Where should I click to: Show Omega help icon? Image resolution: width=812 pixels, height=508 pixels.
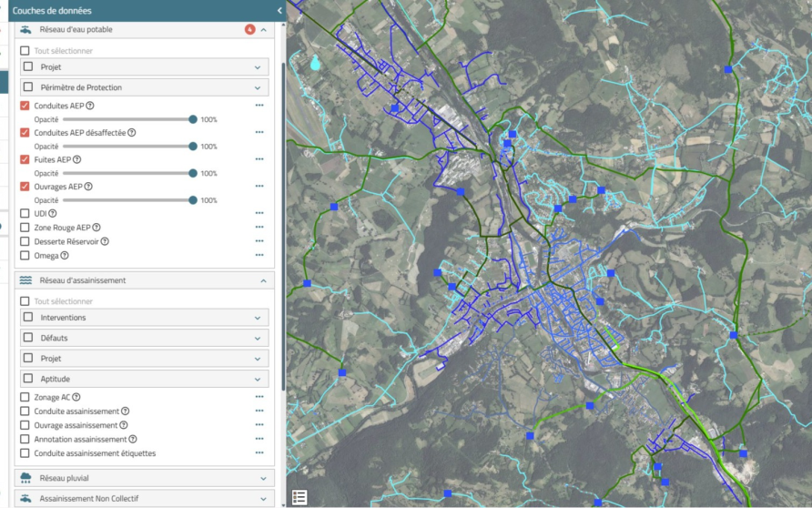click(x=65, y=255)
